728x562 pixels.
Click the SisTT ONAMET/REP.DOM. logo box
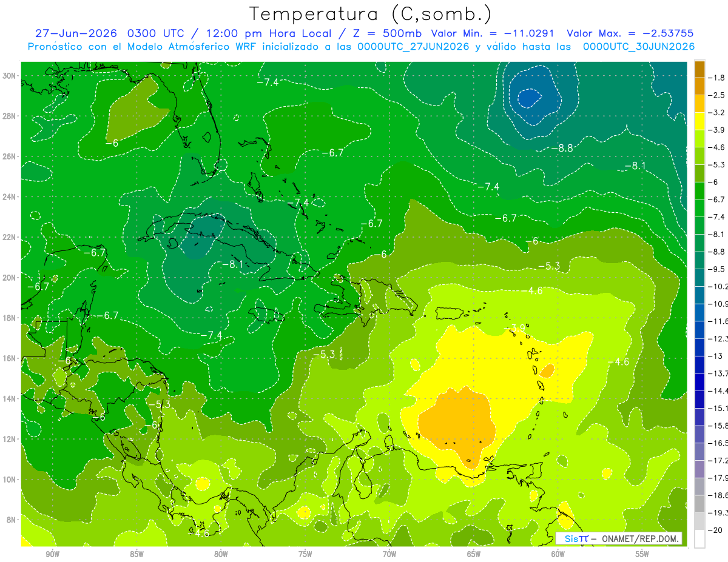pos(619,538)
